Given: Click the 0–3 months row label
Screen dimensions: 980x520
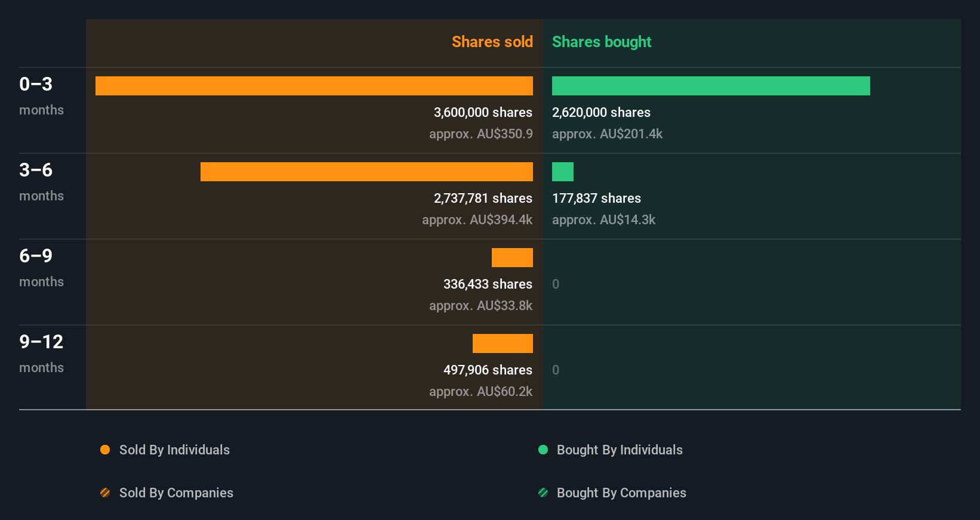Looking at the screenshot, I should click(x=41, y=96).
